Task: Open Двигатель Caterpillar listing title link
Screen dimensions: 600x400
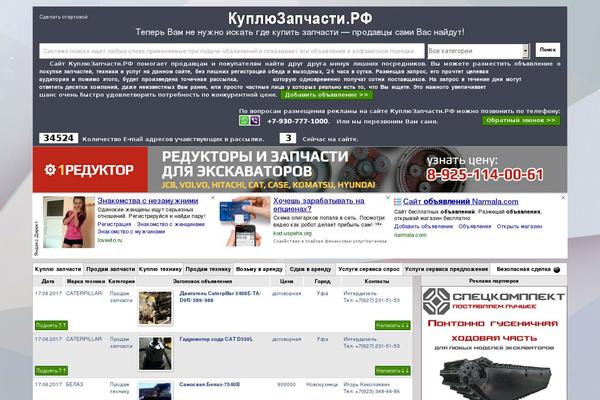Action: [220, 297]
